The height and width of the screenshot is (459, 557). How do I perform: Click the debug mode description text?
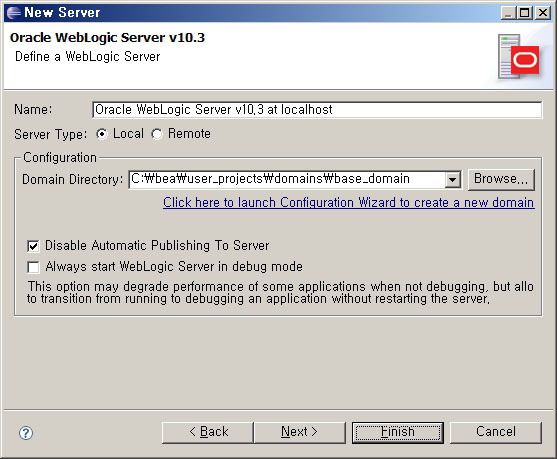coord(280,292)
